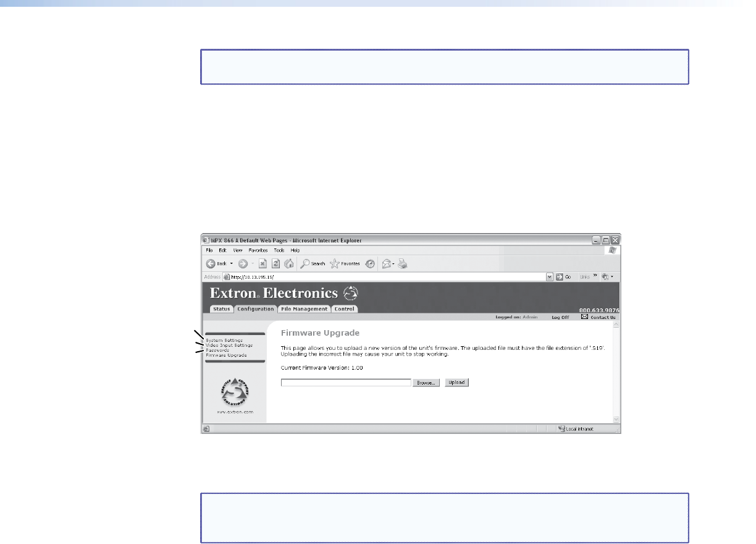Switch to the Configuration tab
Image resolution: width=756 pixels, height=544 pixels.
click(x=255, y=309)
